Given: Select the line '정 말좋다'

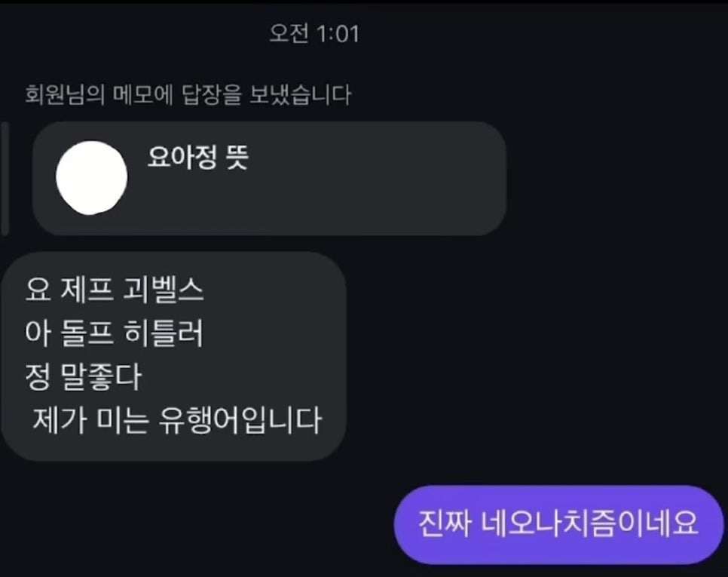Looking at the screenshot, I should [x=83, y=376].
